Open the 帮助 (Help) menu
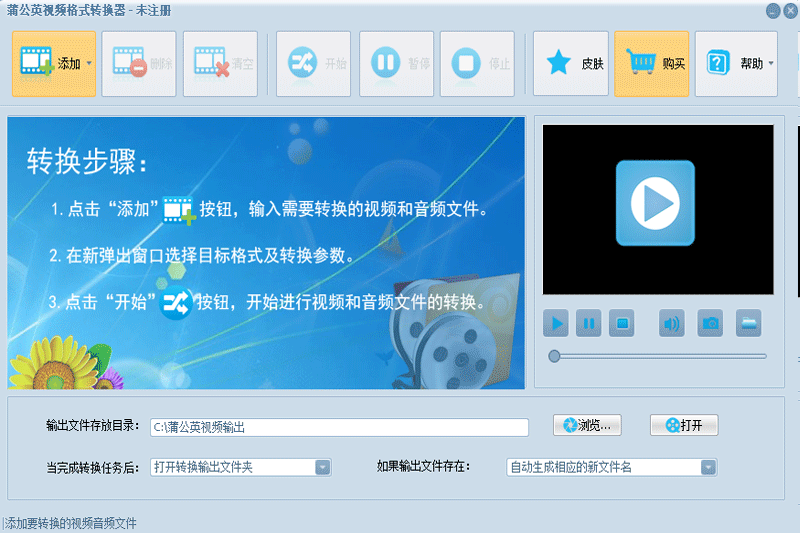 click(x=735, y=64)
